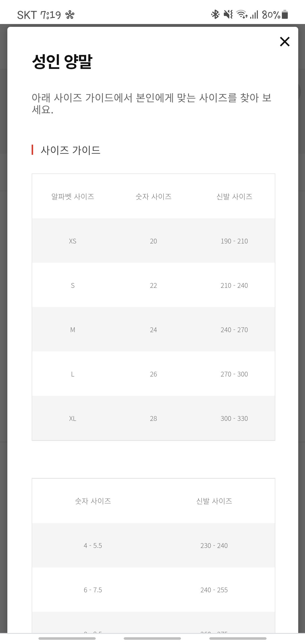Tap the 사이즈 가이드 section heading

(70, 150)
